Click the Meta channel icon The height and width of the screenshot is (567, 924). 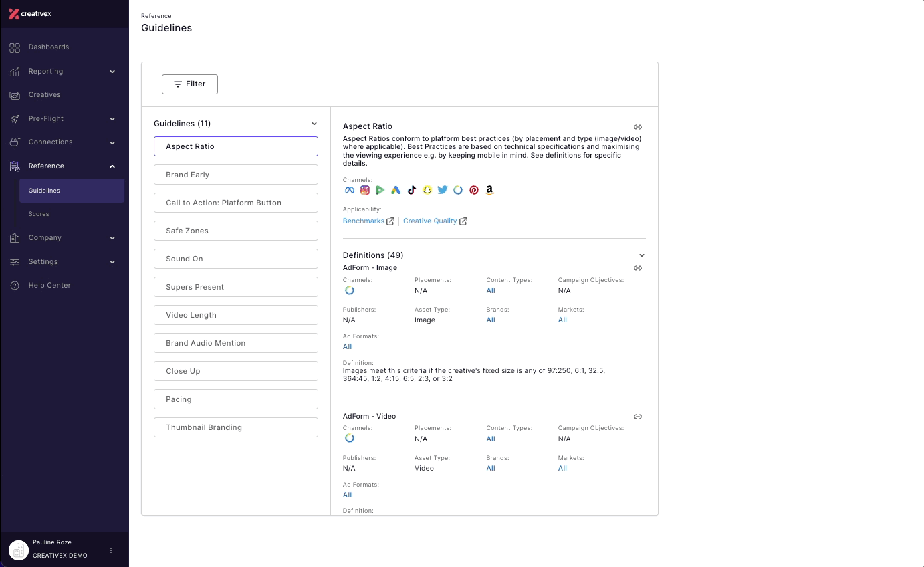click(349, 190)
